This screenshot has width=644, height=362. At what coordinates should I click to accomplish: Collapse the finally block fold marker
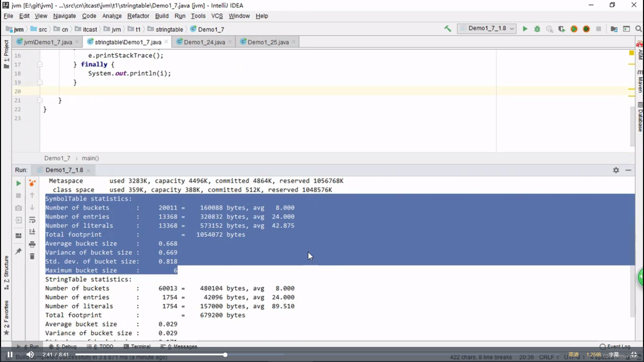[40, 64]
